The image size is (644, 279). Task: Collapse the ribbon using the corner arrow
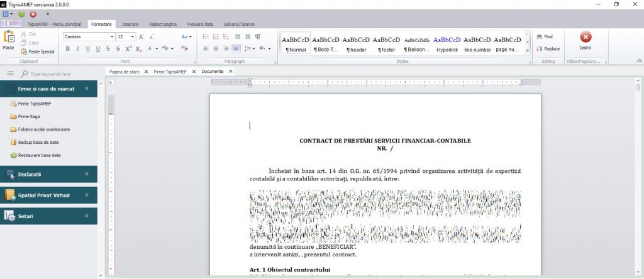coord(640,61)
